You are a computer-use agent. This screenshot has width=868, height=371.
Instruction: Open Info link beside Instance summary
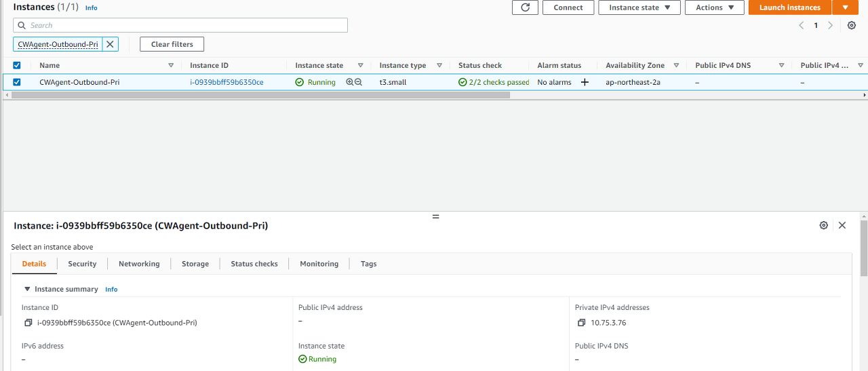[x=111, y=290]
